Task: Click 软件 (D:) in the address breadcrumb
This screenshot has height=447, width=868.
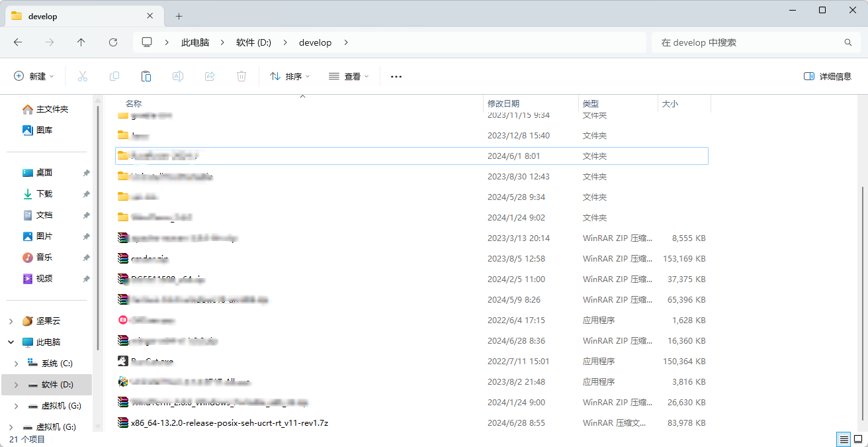Action: pyautogui.click(x=253, y=42)
